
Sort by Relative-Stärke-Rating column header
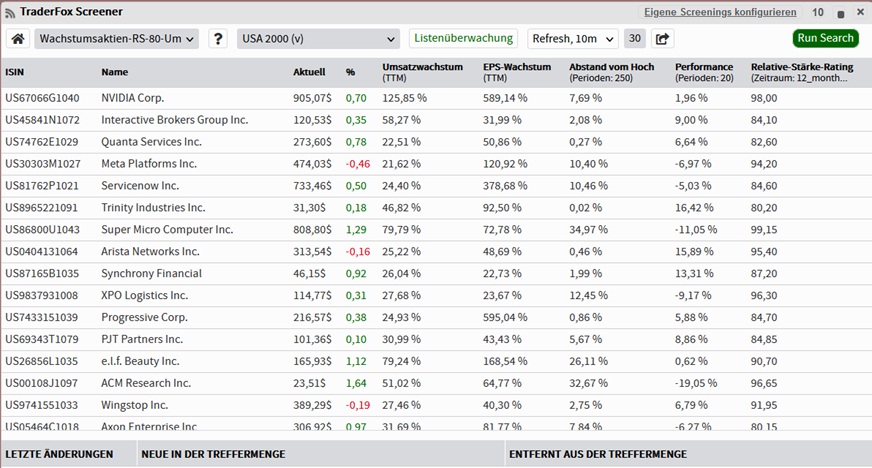802,72
